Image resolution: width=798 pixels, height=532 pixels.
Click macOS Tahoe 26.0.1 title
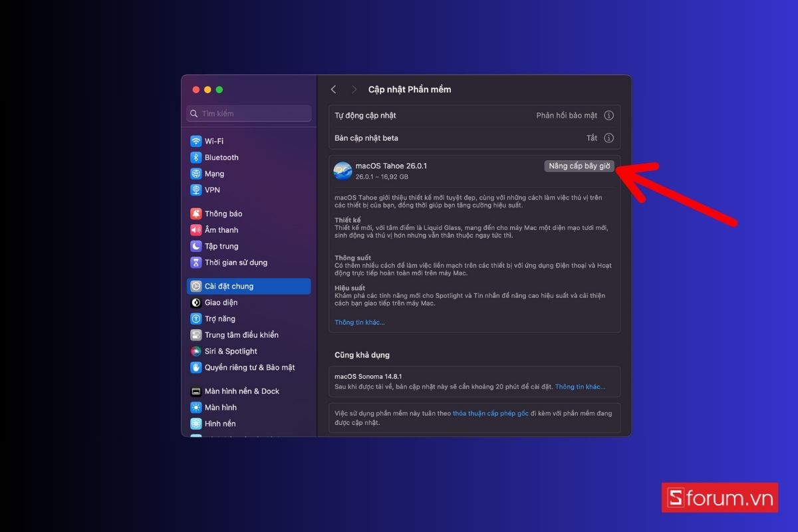[391, 166]
